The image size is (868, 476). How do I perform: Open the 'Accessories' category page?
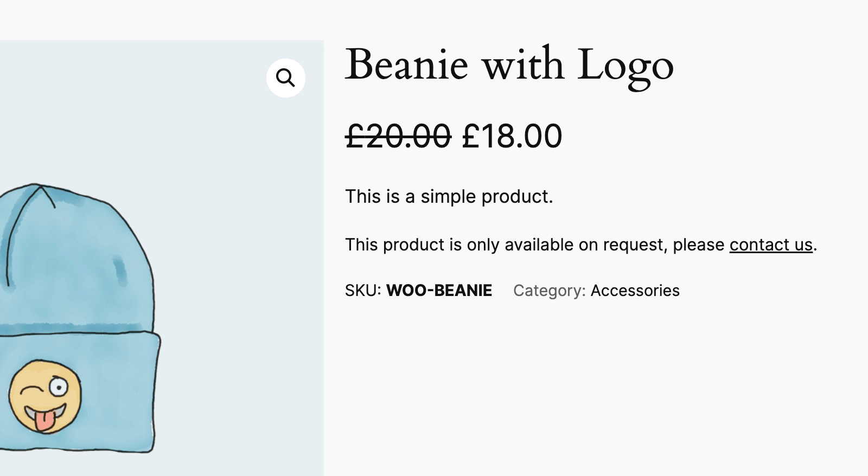pyautogui.click(x=635, y=291)
